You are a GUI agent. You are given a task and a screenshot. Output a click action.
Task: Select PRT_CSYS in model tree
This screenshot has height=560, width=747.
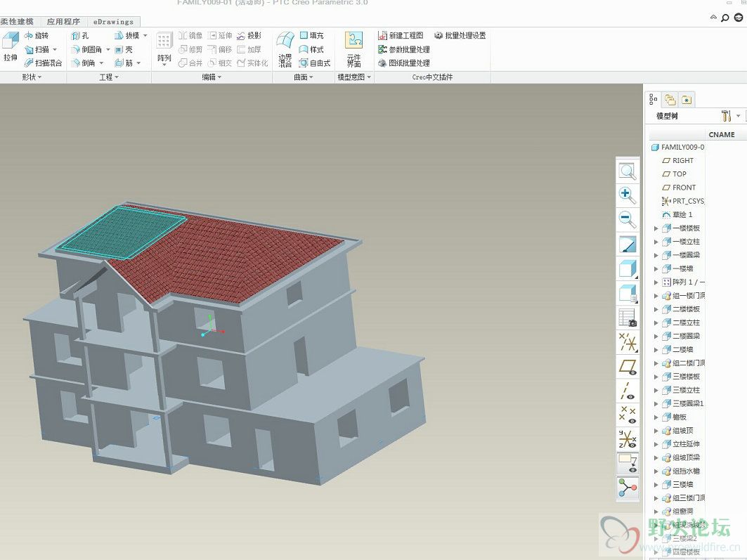pyautogui.click(x=683, y=202)
